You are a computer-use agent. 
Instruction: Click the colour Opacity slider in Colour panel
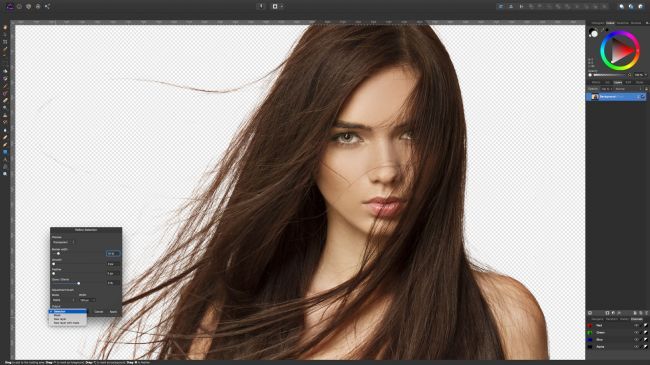(x=609, y=75)
